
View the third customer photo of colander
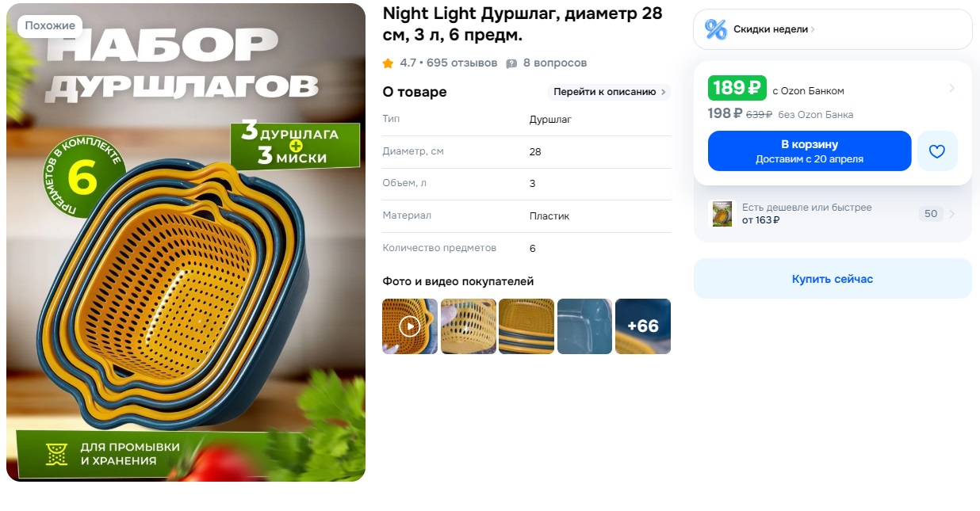[526, 326]
